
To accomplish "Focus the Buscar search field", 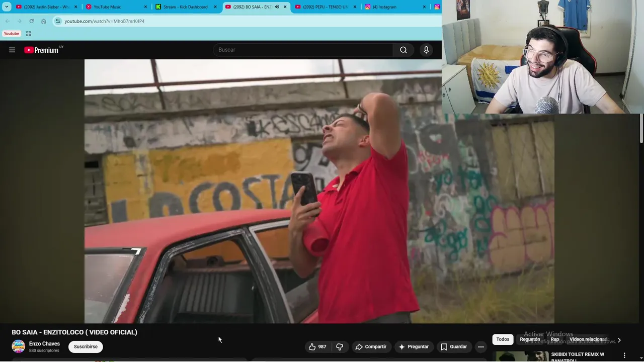I will click(x=303, y=50).
